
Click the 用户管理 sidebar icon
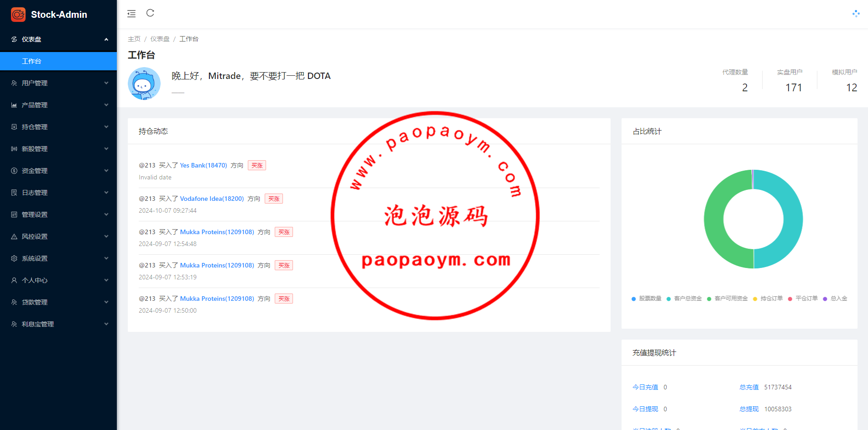[x=14, y=83]
